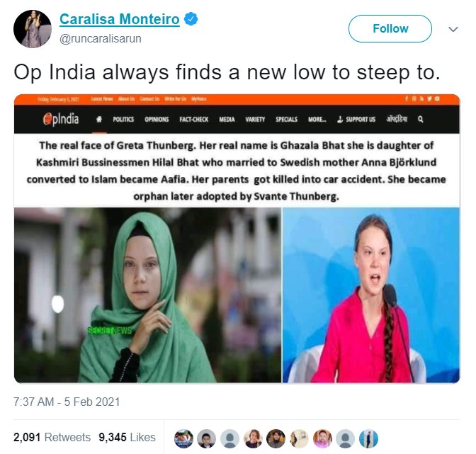
Task: Click the 7:37 AM - 5 Feb 2021 timestamp
Action: [x=67, y=402]
